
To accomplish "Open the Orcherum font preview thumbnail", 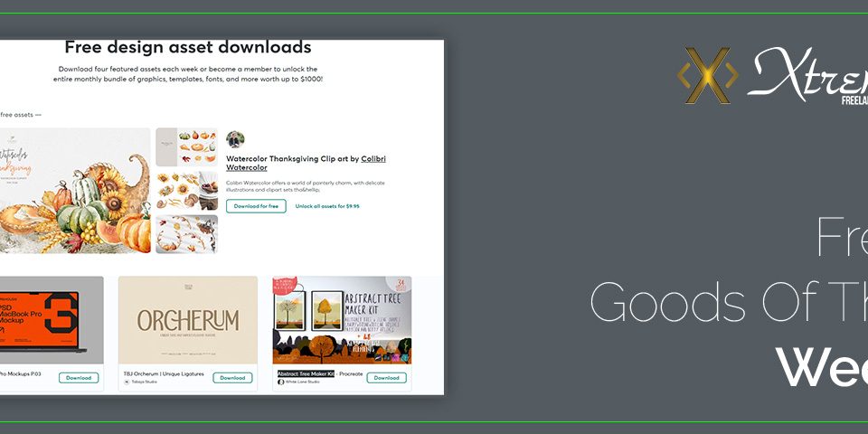I will point(188,320).
